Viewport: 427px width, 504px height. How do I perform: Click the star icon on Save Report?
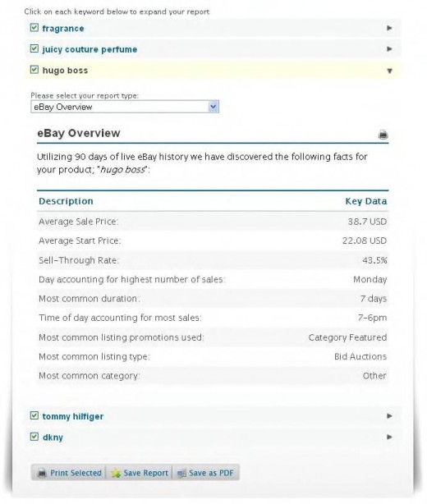tap(116, 473)
